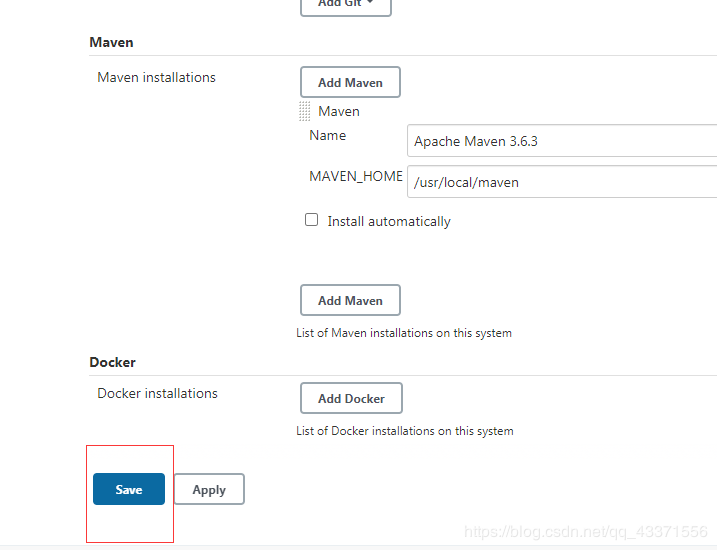The height and width of the screenshot is (550, 717).
Task: Select the Maven section heading
Action: [x=111, y=42]
